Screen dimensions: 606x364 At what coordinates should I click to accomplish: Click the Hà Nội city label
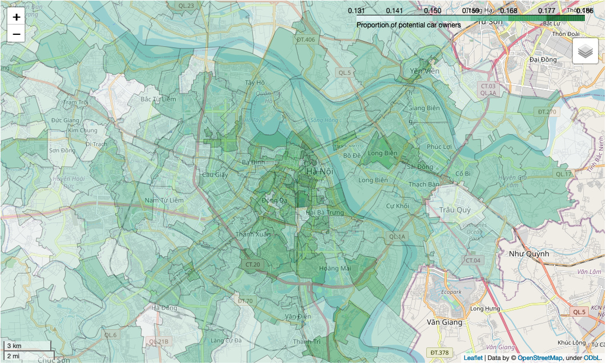(x=320, y=171)
